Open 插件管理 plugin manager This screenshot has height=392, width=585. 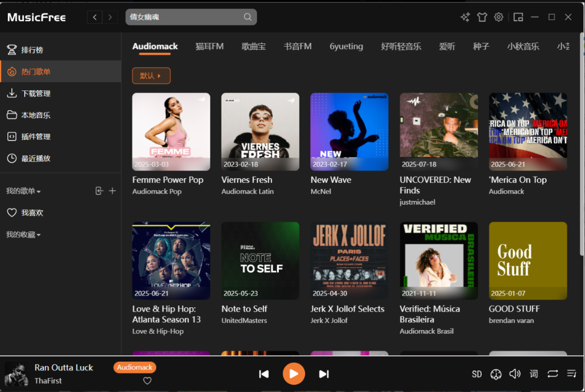coord(60,137)
